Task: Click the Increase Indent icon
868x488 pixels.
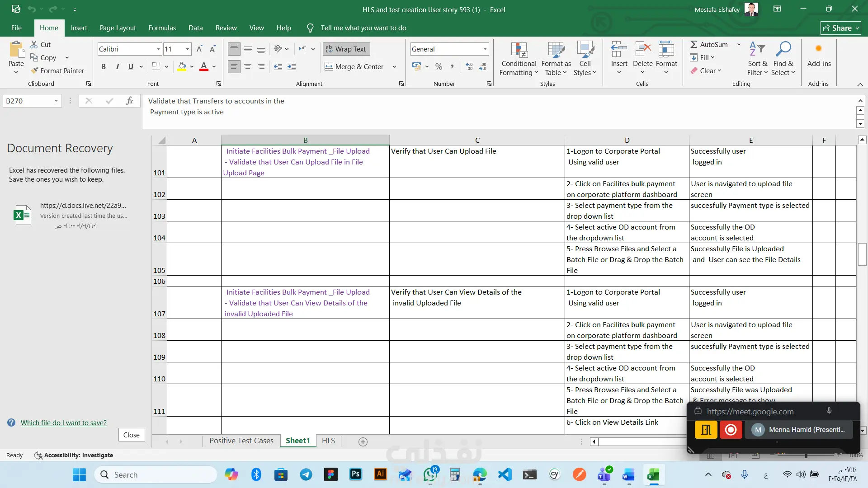Action: (x=292, y=66)
